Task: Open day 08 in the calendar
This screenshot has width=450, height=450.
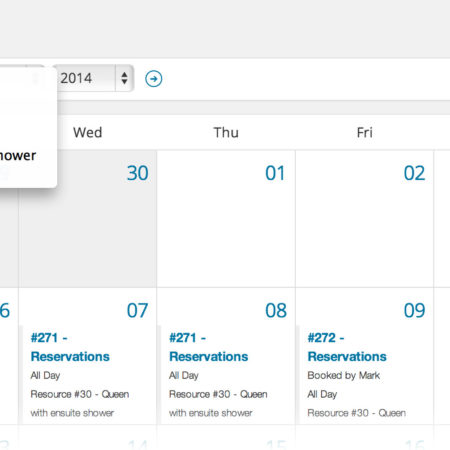Action: coord(276,310)
